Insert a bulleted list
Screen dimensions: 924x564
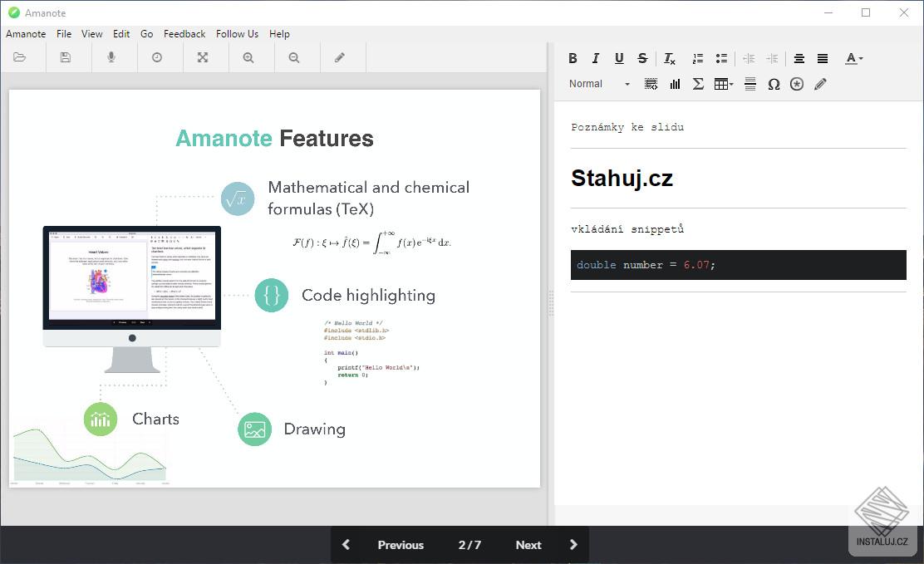pyautogui.click(x=721, y=58)
